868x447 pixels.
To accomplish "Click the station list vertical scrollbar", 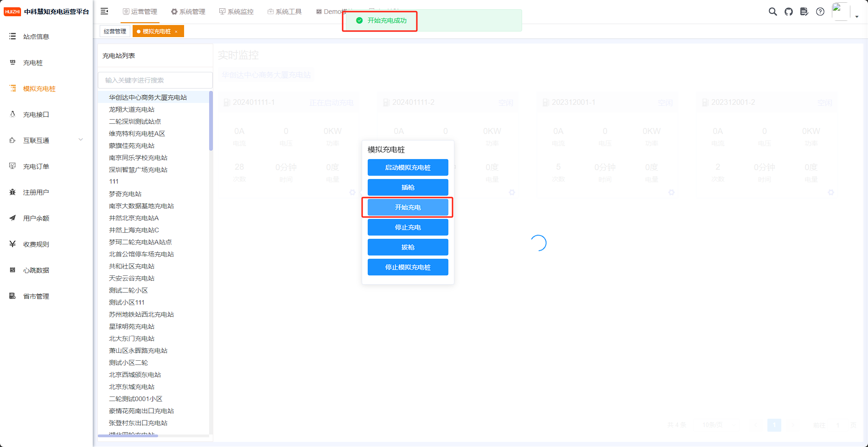I will coord(211,121).
